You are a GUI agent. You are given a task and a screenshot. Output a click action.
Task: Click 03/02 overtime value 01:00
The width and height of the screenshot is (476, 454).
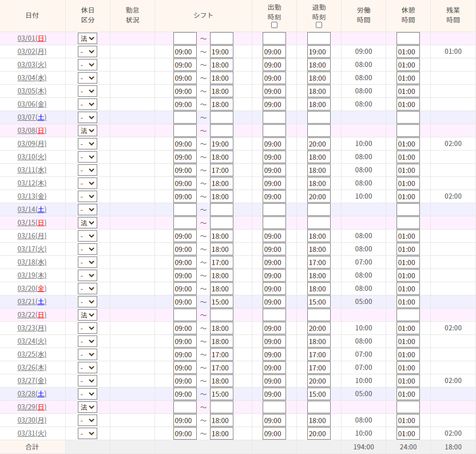[x=453, y=52]
